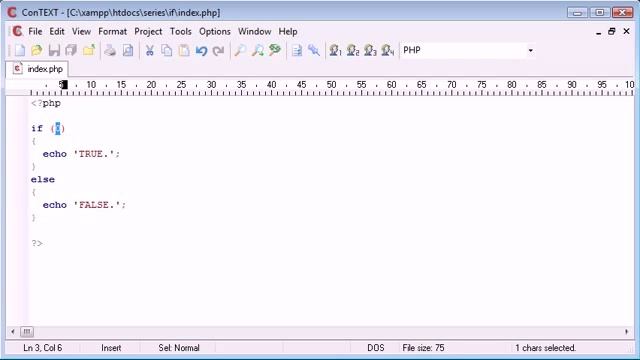Open Replace using the green arrows icon
The width and height of the screenshot is (640, 360).
coord(275,51)
